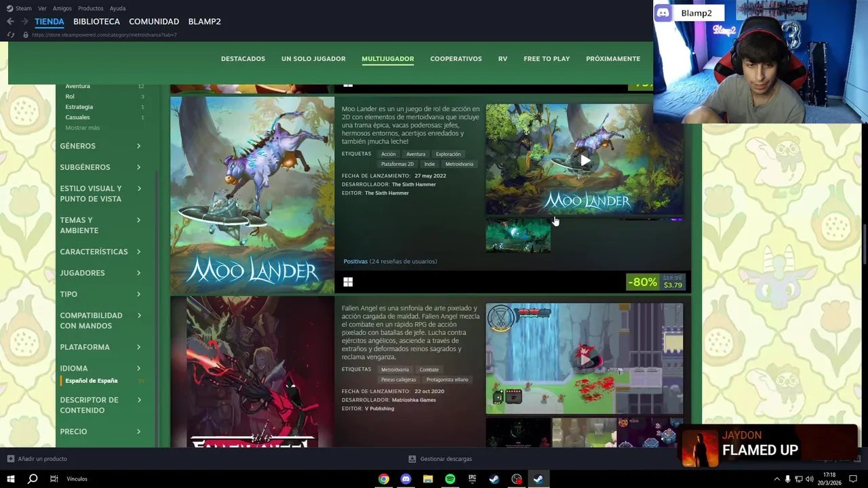Expand COMPATIBILIDAD CON MANDOS filter
Image resolution: width=868 pixels, height=488 pixels.
[100, 321]
